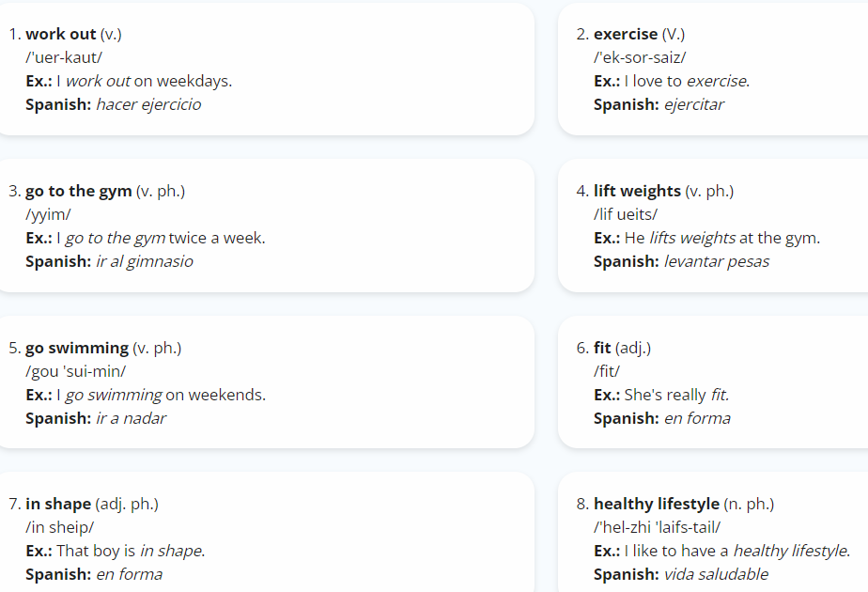Click the bold adjective 'fit'
The width and height of the screenshot is (868, 592).
click(602, 348)
